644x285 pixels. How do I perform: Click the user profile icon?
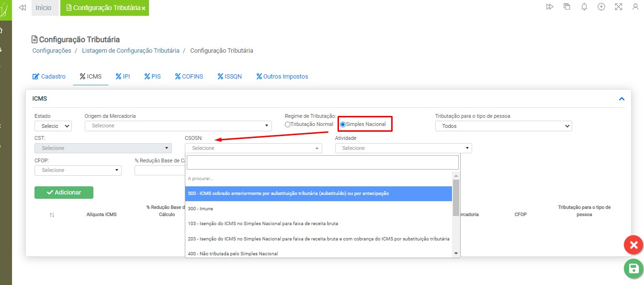pyautogui.click(x=635, y=7)
